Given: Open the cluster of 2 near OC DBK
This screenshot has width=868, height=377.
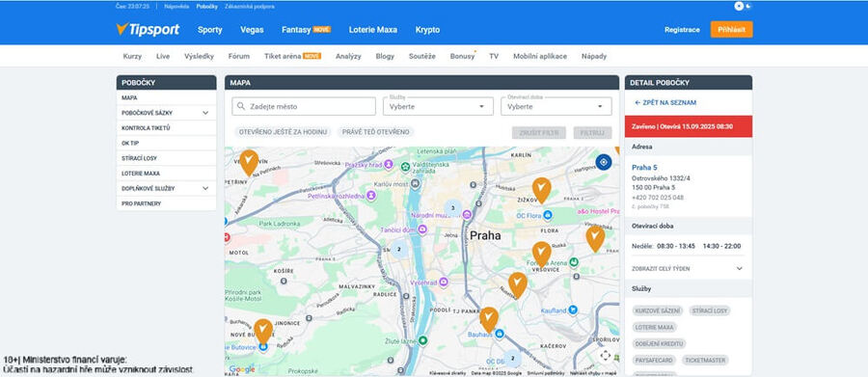Looking at the screenshot, I should (x=513, y=358).
